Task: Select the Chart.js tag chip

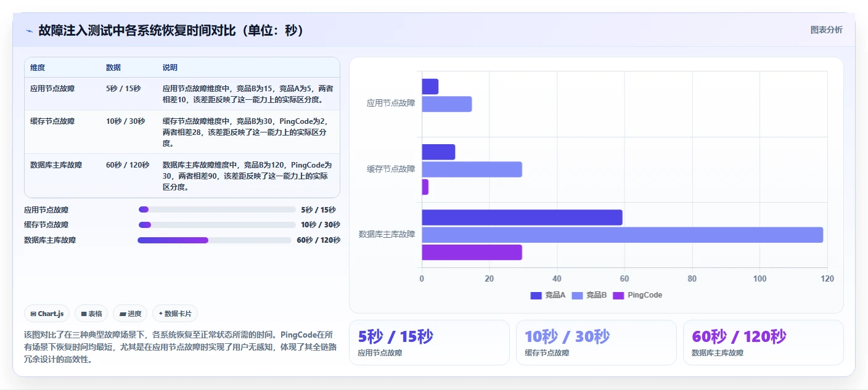Action: pos(47,314)
